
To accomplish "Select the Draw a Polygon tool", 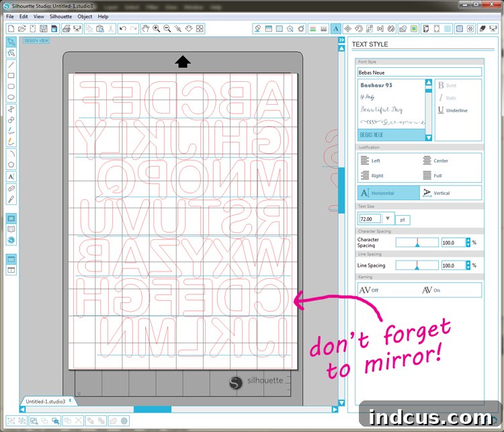I will pyautogui.click(x=11, y=165).
